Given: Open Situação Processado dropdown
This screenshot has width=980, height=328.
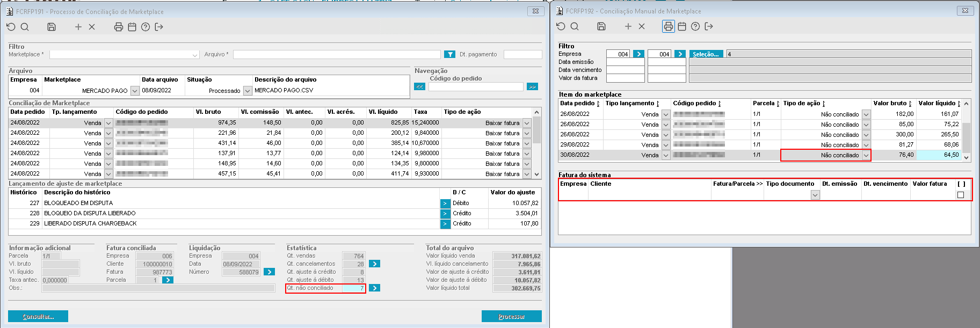Looking at the screenshot, I should (248, 91).
